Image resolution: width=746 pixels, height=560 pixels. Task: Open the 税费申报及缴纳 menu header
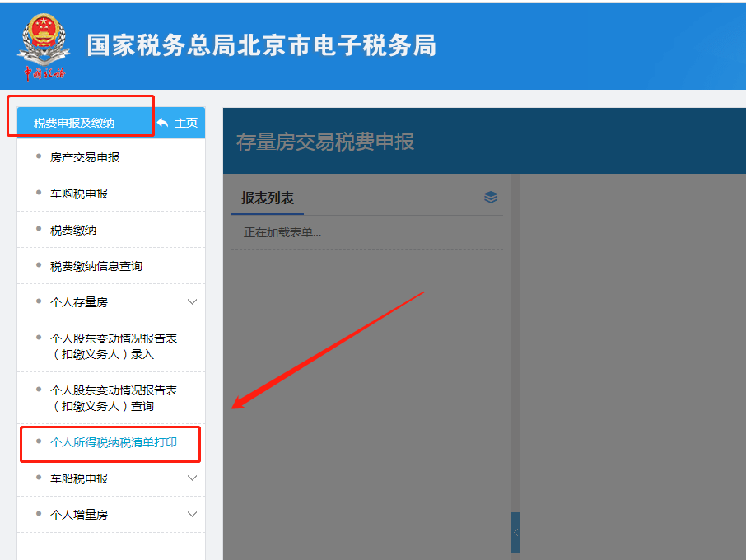(74, 124)
